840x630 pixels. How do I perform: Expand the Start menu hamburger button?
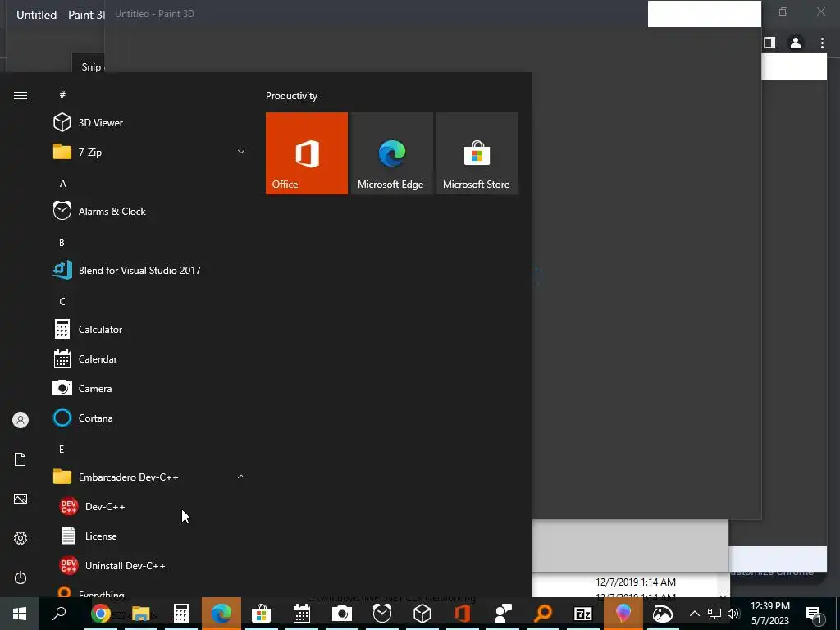pos(21,95)
